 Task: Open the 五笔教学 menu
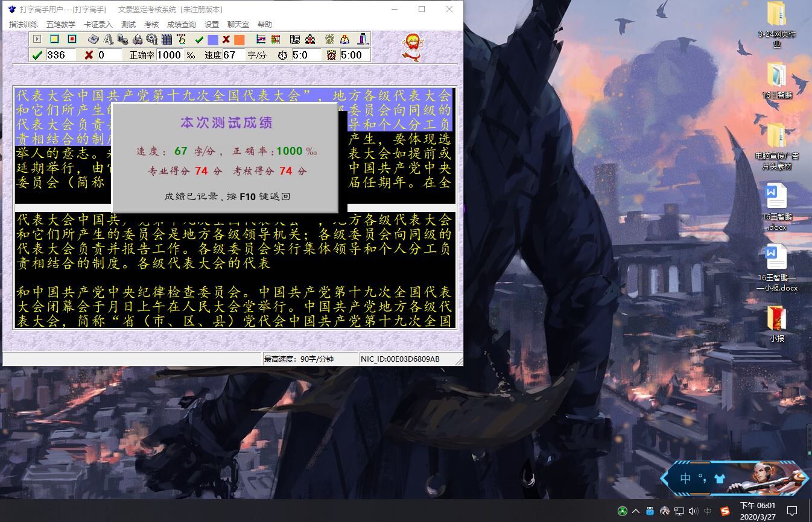click(61, 25)
